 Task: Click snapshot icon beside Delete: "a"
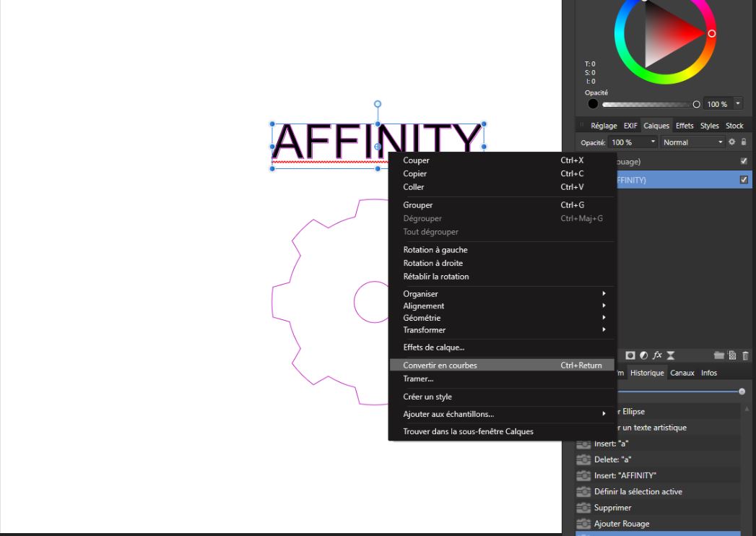coord(583,459)
